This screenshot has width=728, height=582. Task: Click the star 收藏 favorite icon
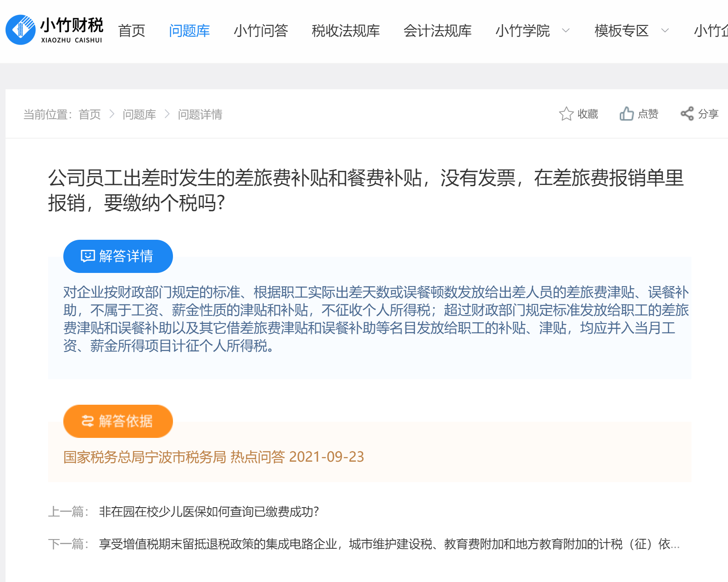point(566,114)
